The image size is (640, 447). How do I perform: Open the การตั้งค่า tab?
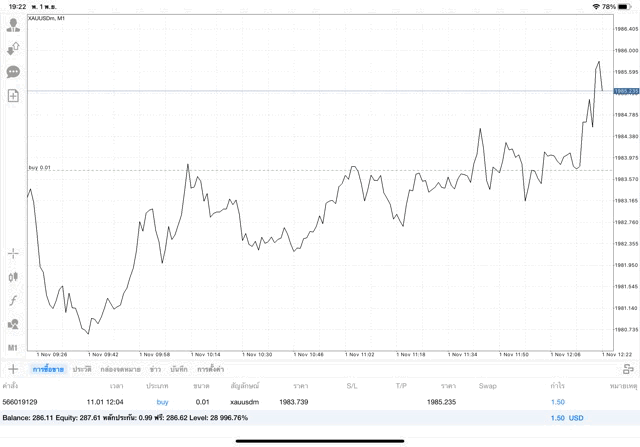pos(211,369)
